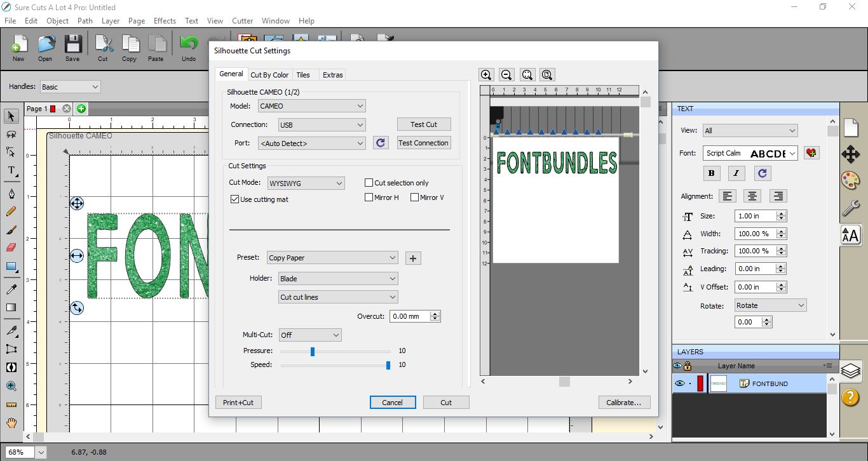Open the Path menu
Image resolution: width=868 pixels, height=461 pixels.
(x=85, y=21)
